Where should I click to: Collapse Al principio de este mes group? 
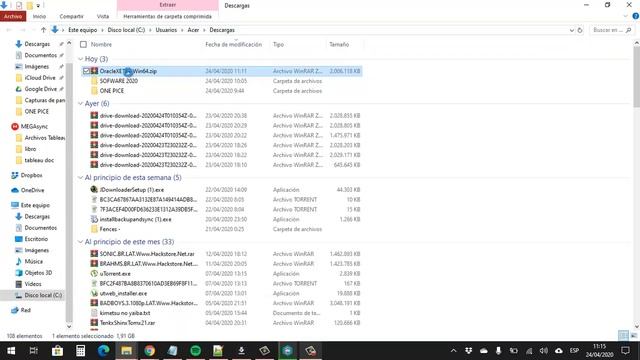80,242
